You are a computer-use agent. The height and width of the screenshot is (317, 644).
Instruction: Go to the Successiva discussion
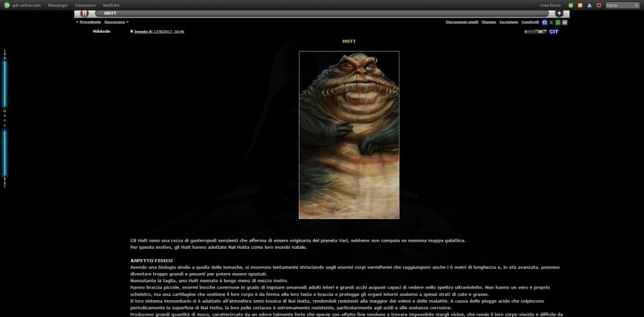115,22
